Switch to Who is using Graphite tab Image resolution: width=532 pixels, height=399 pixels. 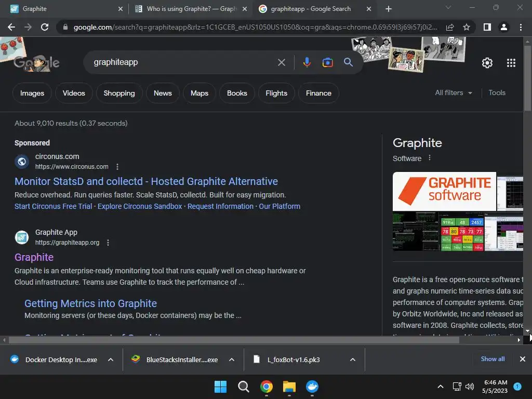191,9
